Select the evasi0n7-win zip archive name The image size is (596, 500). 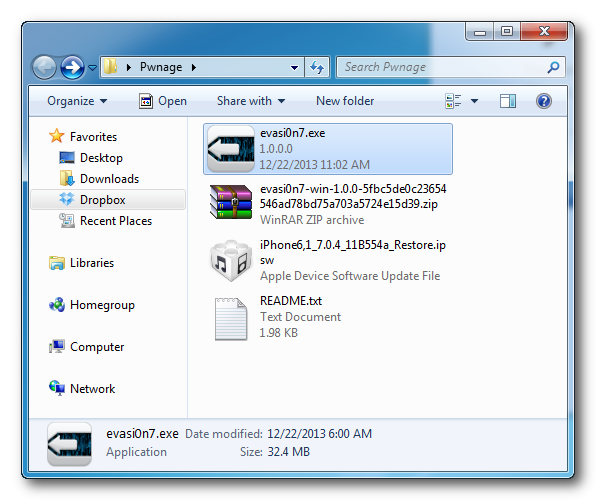[353, 196]
